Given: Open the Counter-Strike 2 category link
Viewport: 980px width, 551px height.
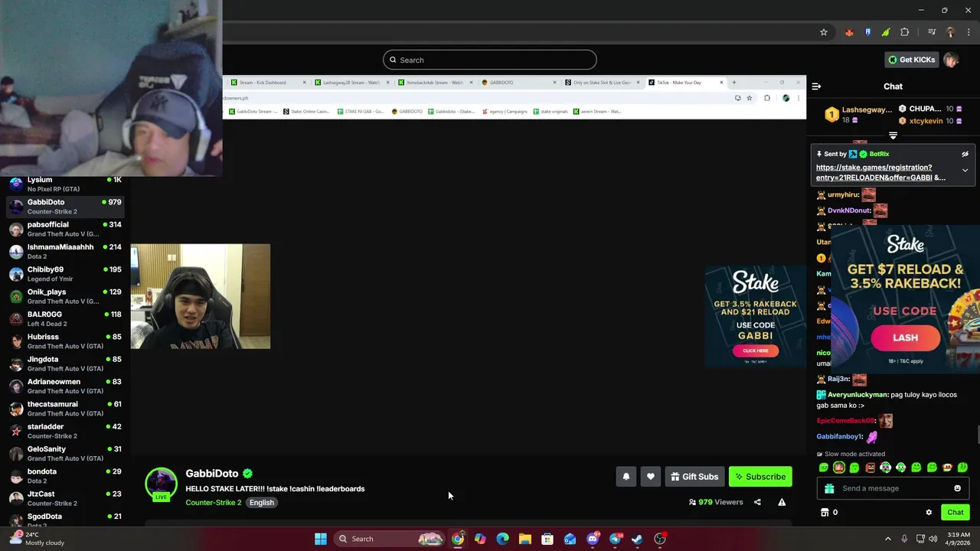Looking at the screenshot, I should point(213,503).
